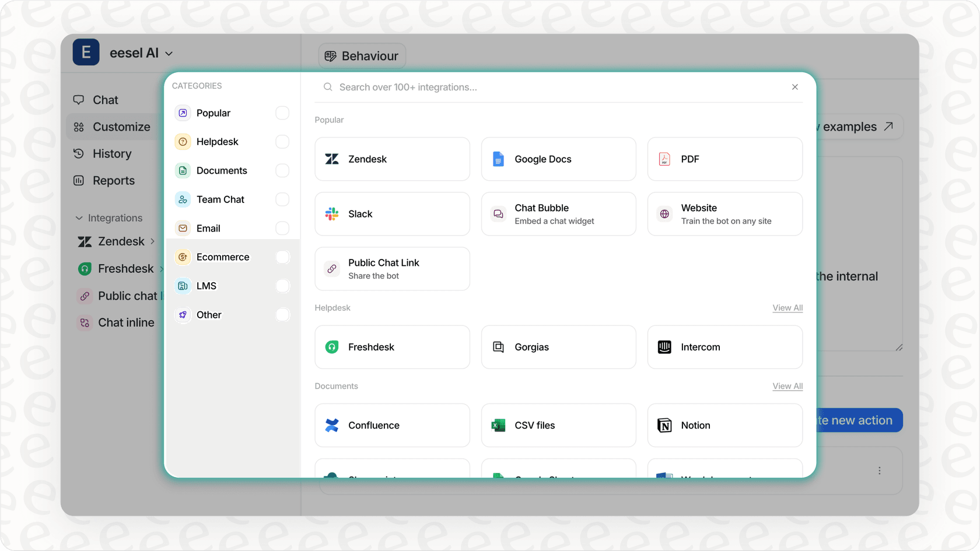Viewport: 980px width, 551px height.
Task: Open the Reports section
Action: pyautogui.click(x=113, y=180)
